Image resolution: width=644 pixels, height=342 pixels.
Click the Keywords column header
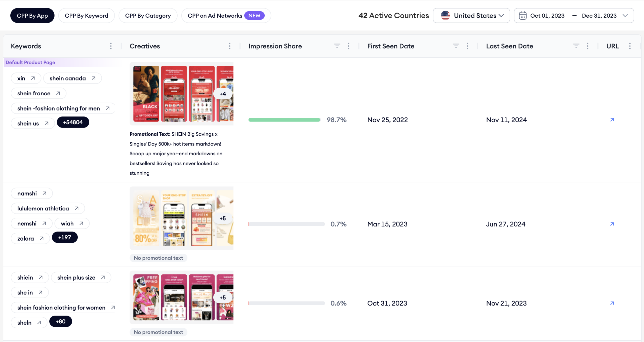tap(26, 46)
